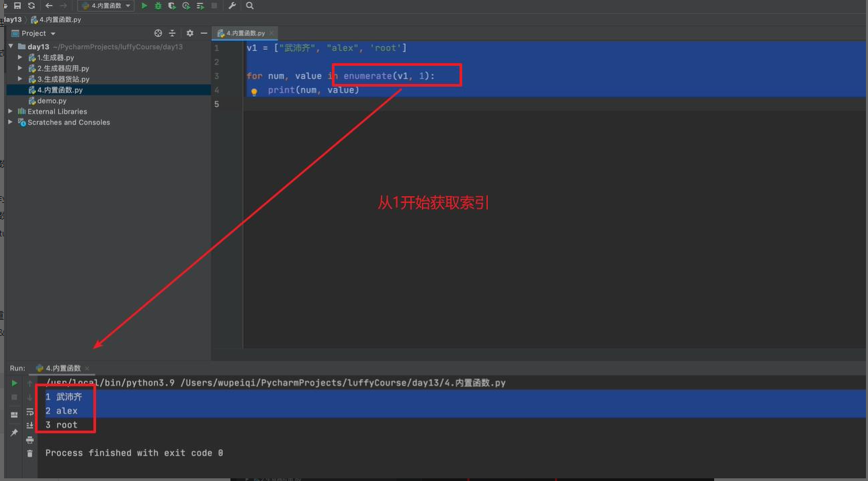Click the Synchronize/reload icon in toolbar
This screenshot has height=481, width=868.
pos(32,5)
